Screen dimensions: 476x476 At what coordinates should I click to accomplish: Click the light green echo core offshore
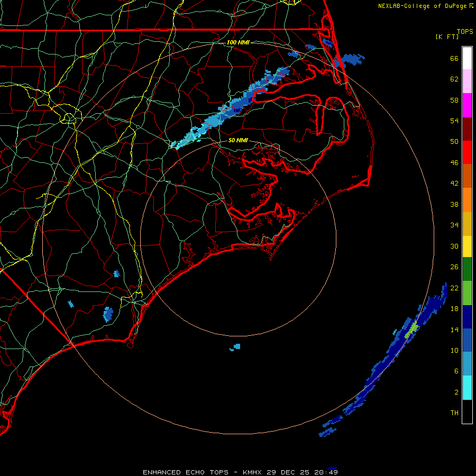tap(412, 330)
